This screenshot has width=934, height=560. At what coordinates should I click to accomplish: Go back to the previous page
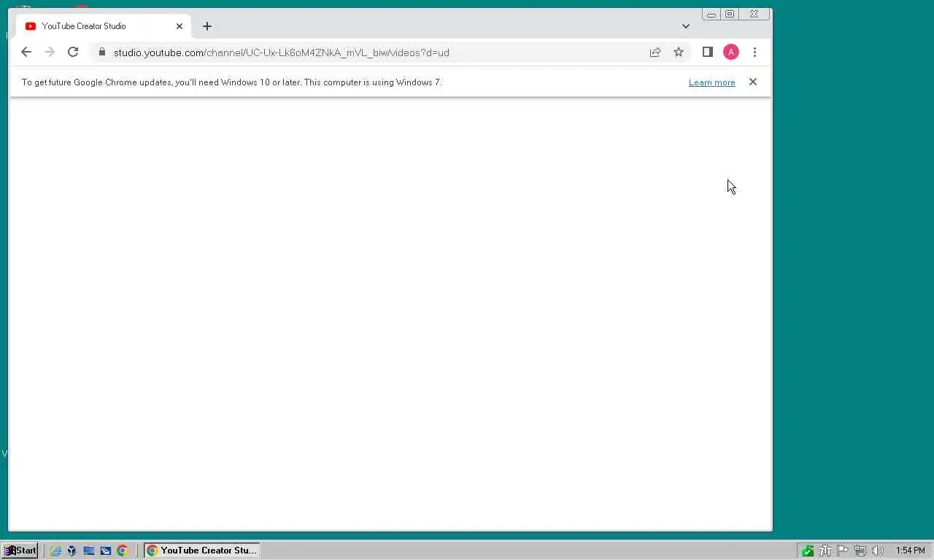tap(26, 52)
